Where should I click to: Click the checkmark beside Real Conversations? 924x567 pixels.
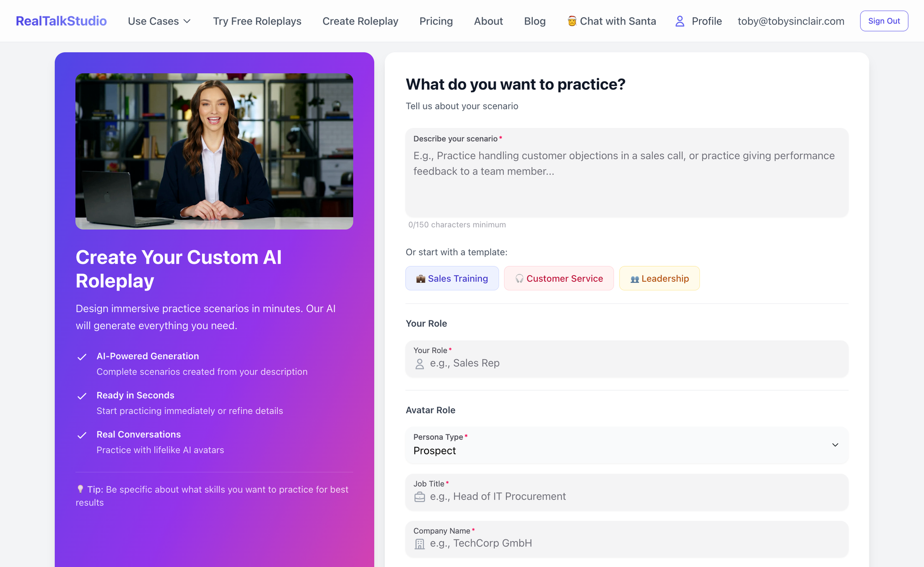click(x=82, y=435)
